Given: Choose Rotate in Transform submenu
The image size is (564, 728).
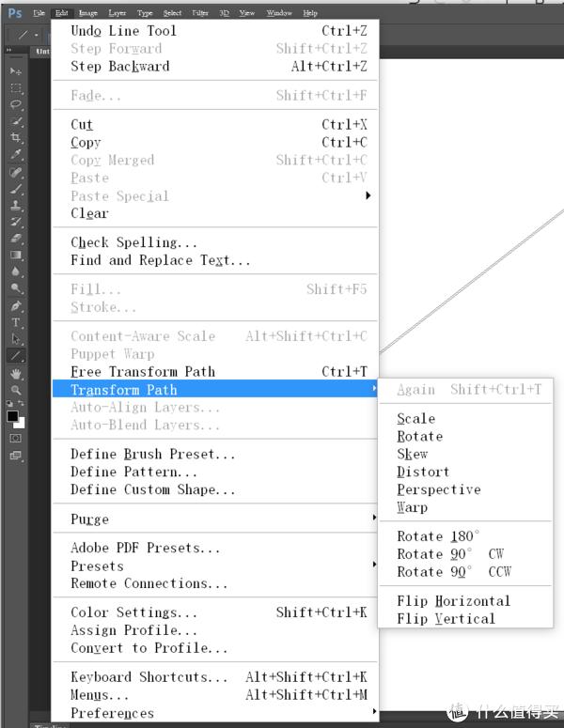Looking at the screenshot, I should tap(466, 436).
